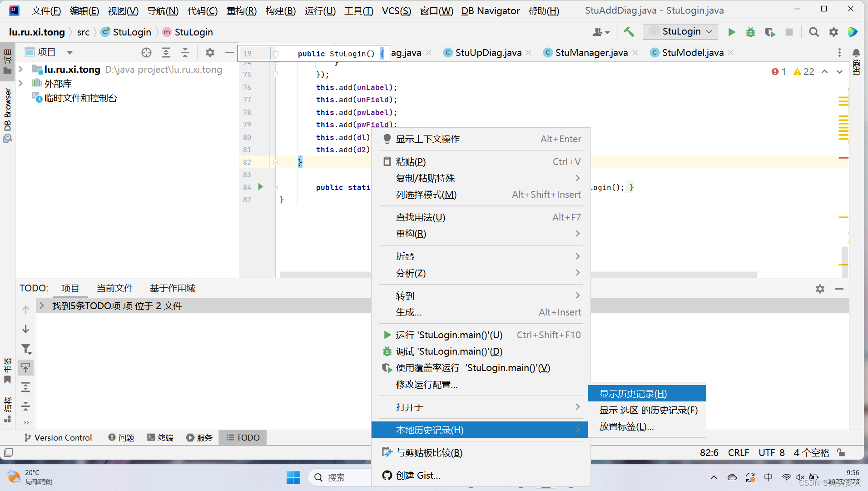Viewport: 868px width, 491px height.
Task: Open the 服务 tool window
Action: point(199,437)
